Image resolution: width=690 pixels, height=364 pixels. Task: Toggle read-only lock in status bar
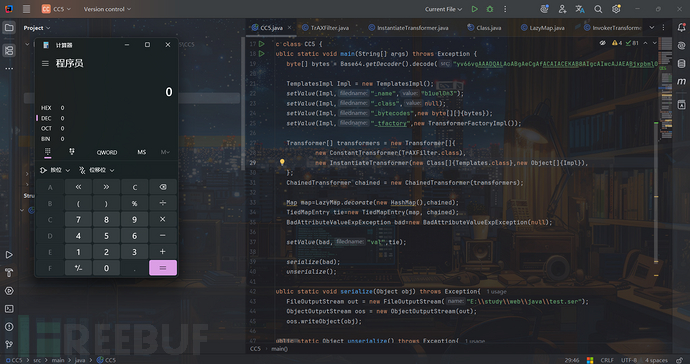[679, 360]
